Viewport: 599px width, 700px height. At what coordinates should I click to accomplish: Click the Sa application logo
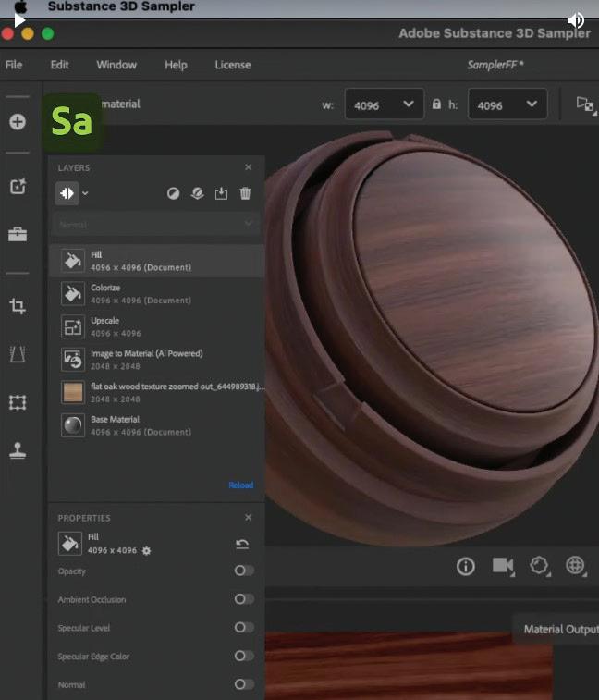click(x=72, y=121)
